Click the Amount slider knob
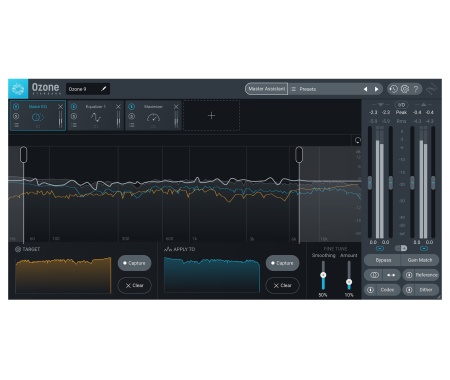The width and height of the screenshot is (450, 380). tap(349, 282)
